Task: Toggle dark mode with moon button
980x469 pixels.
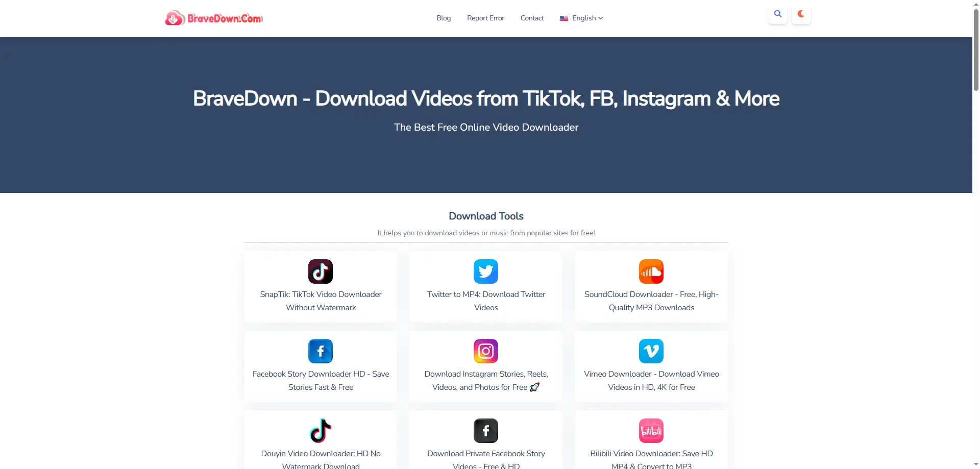Action: pyautogui.click(x=801, y=14)
